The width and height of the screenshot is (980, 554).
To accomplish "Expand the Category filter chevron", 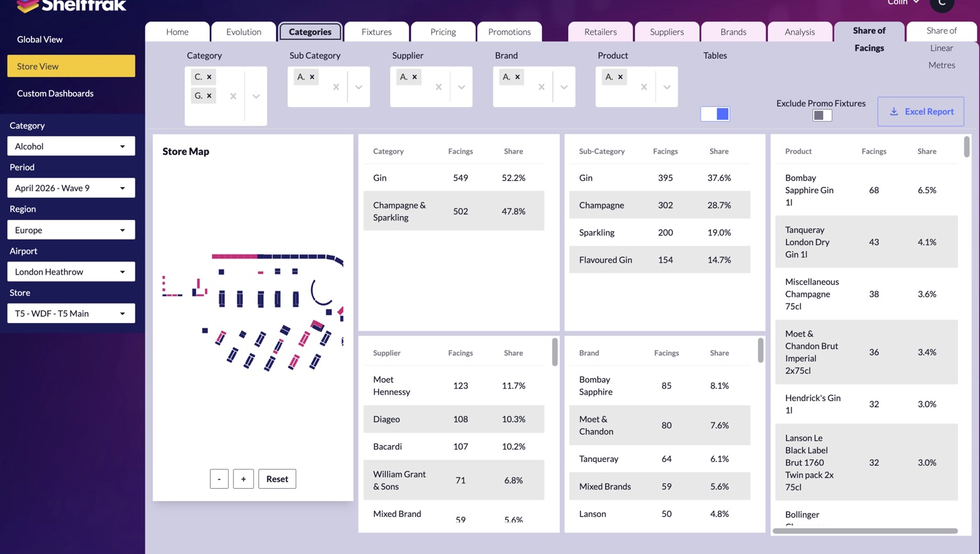I will 256,96.
